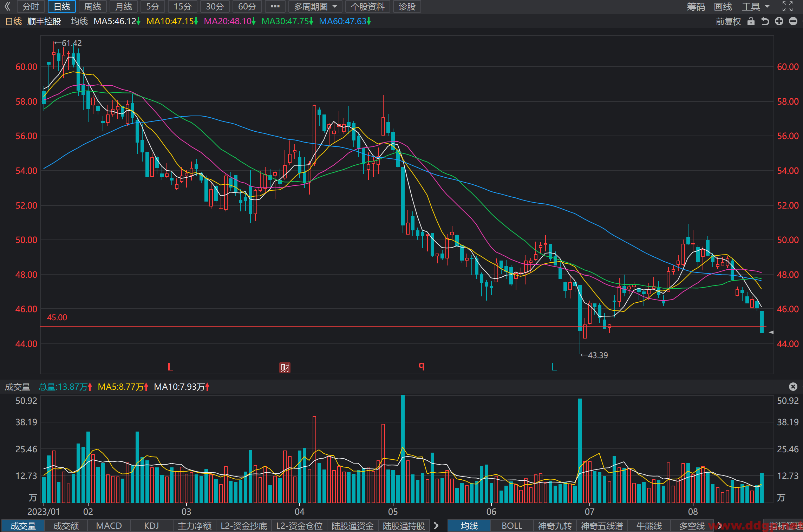The width and height of the screenshot is (803, 532).
Task: Switch to the MACD indicator tab
Action: tap(109, 526)
